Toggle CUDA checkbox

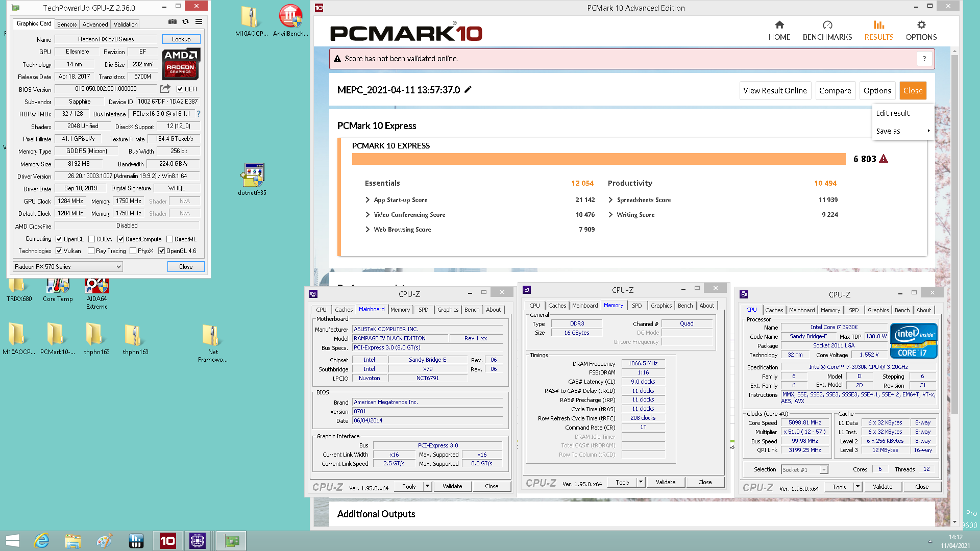91,239
